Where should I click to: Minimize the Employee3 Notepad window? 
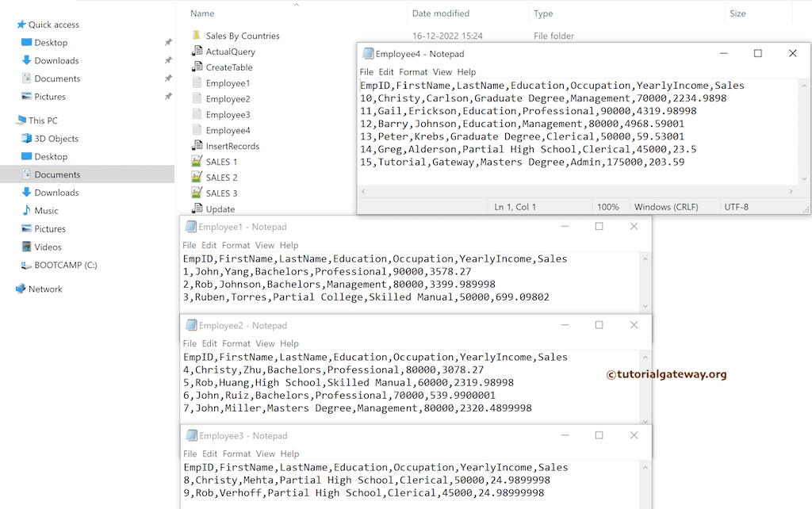pos(565,435)
